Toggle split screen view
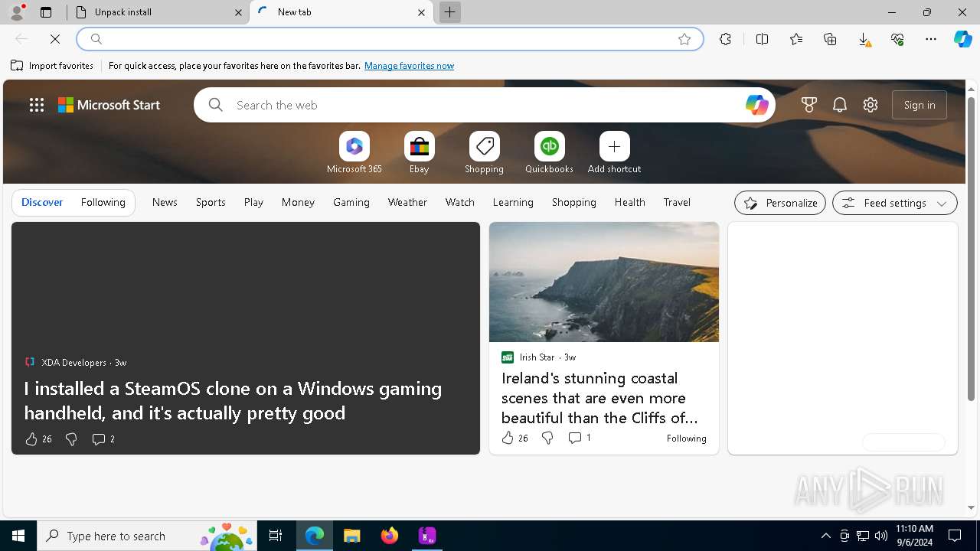 click(x=762, y=39)
